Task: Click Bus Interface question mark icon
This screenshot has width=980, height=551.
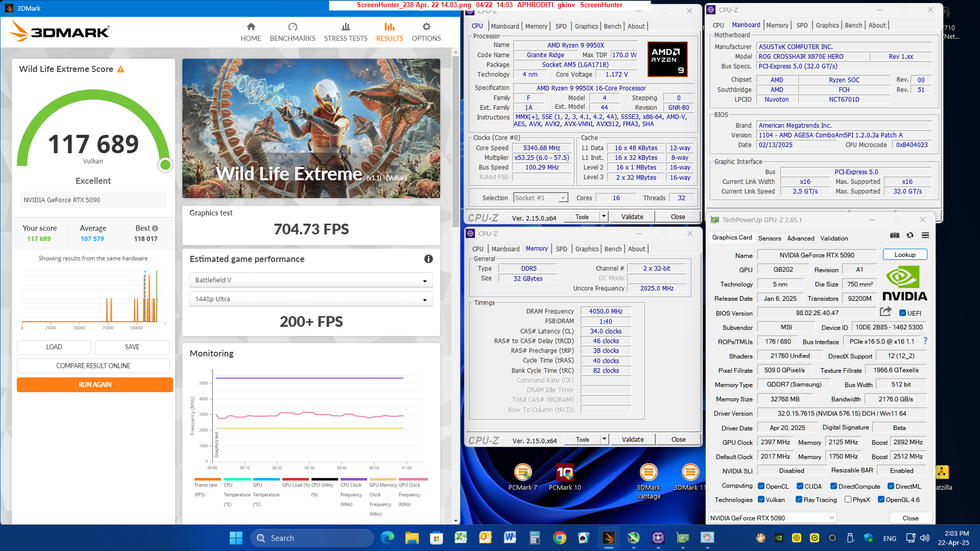Action: click(925, 341)
